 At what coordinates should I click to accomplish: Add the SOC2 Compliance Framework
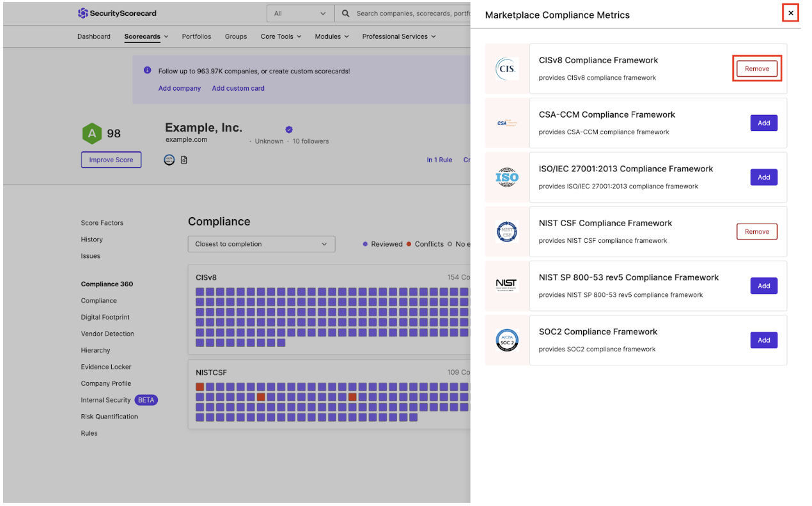(764, 341)
